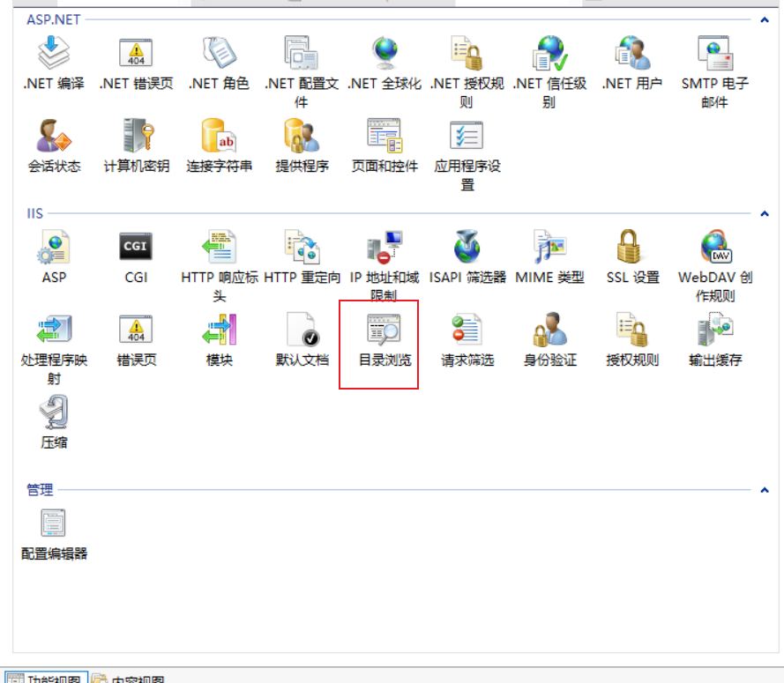
Task: Select the HTTP 重定向 icon
Action: (x=302, y=247)
